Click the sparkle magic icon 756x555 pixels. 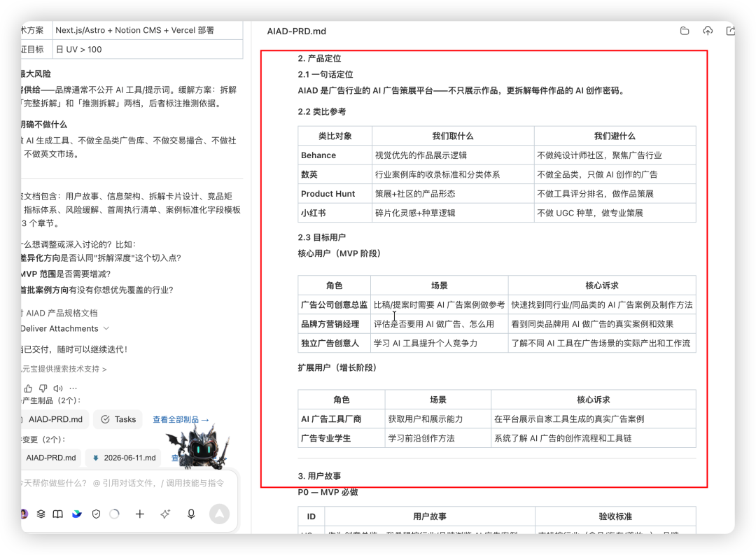[x=165, y=514]
